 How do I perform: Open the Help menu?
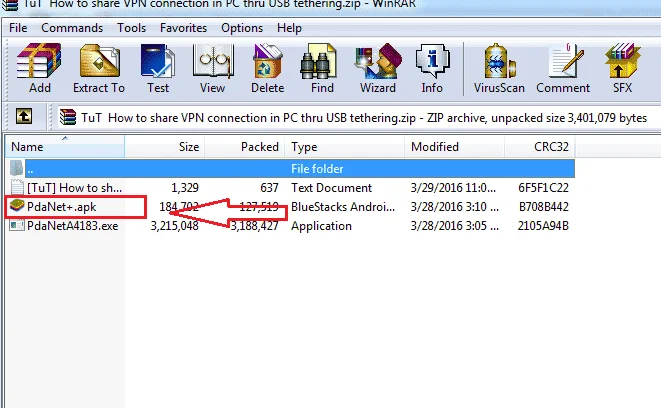(x=289, y=28)
